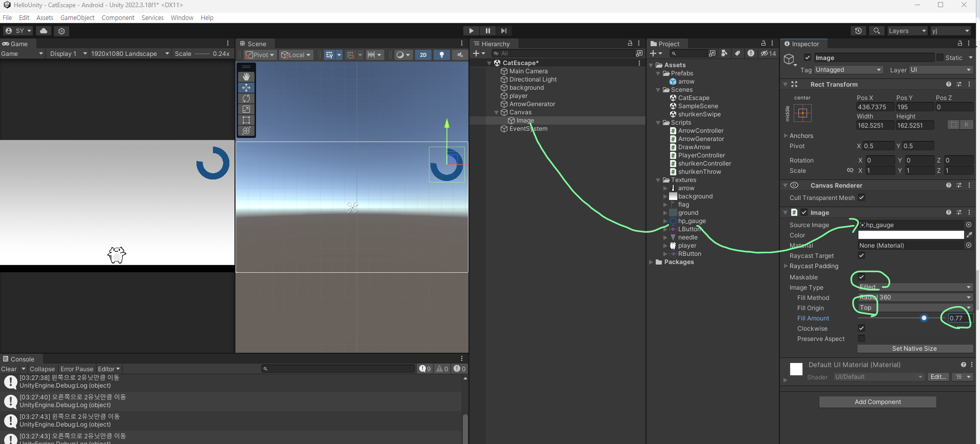This screenshot has height=444, width=980.
Task: Expand the Anchors section
Action: click(x=786, y=136)
